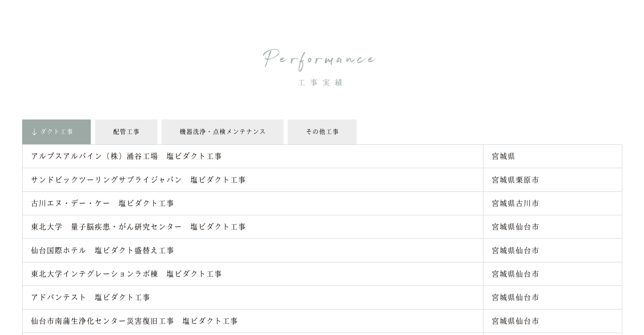
Task: Click 宮城県 cell in first row
Action: pyautogui.click(x=503, y=156)
